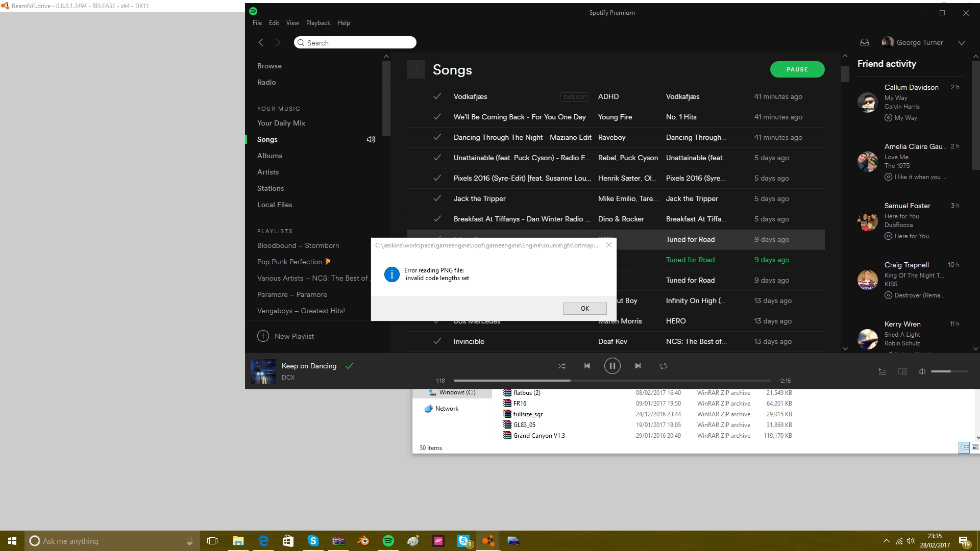This screenshot has width=980, height=551.
Task: Open the Help menu
Action: [344, 23]
